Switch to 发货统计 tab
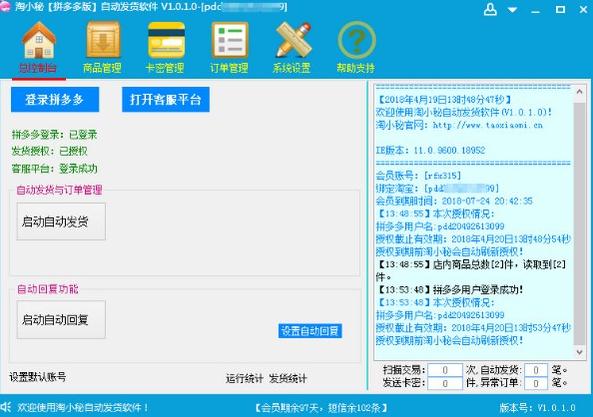593x417 pixels. pos(288,378)
